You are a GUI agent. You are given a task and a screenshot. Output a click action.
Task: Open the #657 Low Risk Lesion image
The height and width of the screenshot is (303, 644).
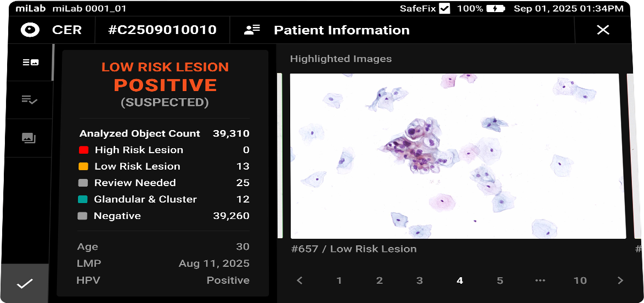click(457, 156)
